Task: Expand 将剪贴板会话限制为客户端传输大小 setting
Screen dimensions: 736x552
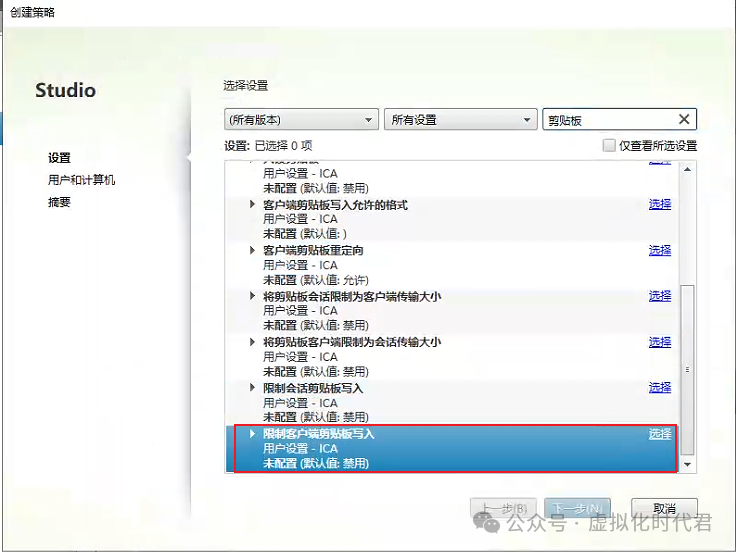Action: 252,296
